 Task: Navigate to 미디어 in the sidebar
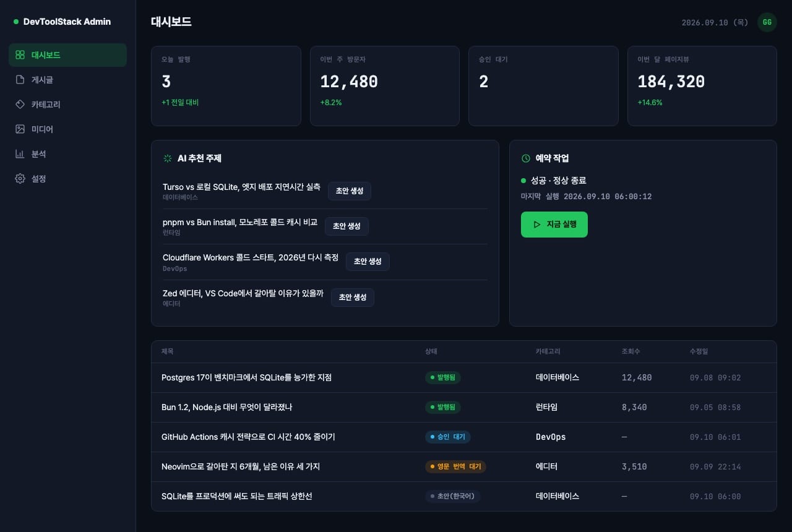68,129
